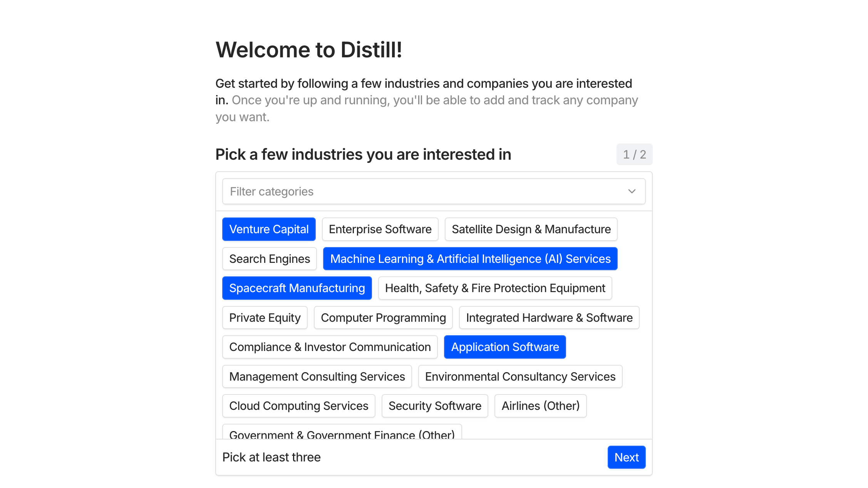Click inside the Filter categories field

pyautogui.click(x=385, y=191)
